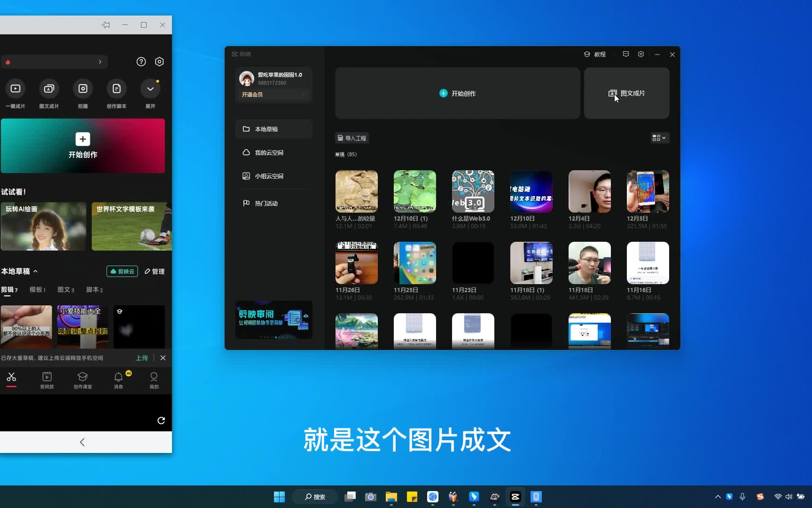812x508 pixels.
Task: Switch to the 模板 drafts tab
Action: coord(38,290)
